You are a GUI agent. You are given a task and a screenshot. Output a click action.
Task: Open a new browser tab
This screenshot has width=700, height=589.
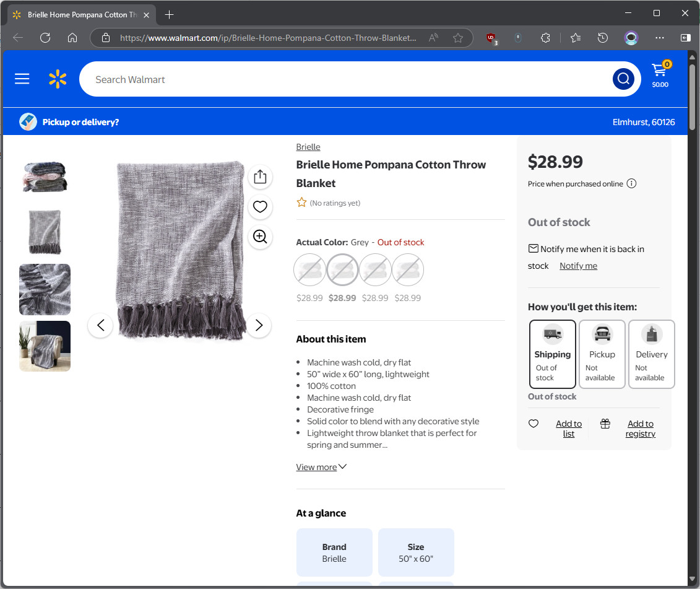click(169, 15)
